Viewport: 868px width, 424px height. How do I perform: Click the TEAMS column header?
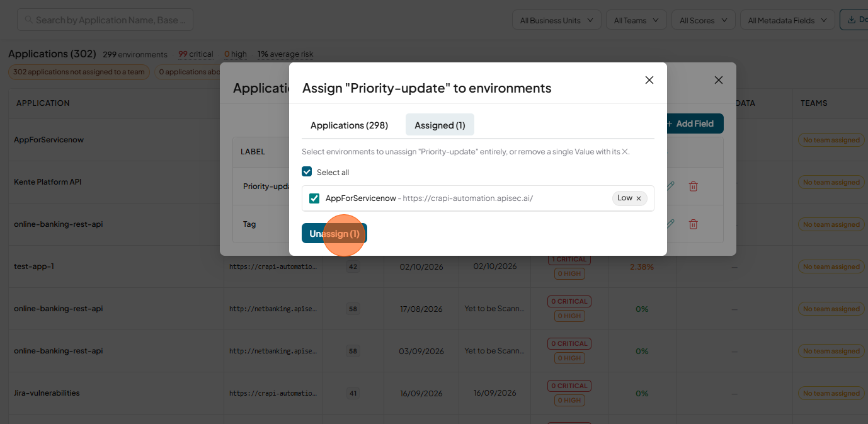(x=814, y=103)
